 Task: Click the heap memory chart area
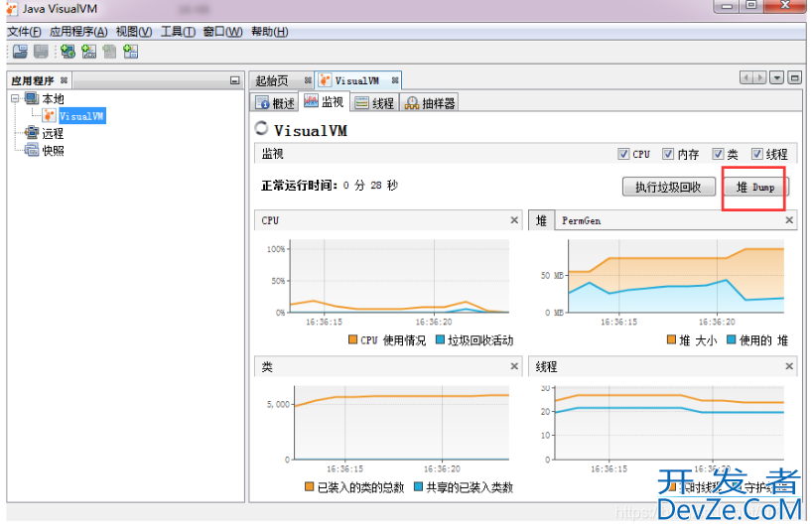pyautogui.click(x=676, y=276)
